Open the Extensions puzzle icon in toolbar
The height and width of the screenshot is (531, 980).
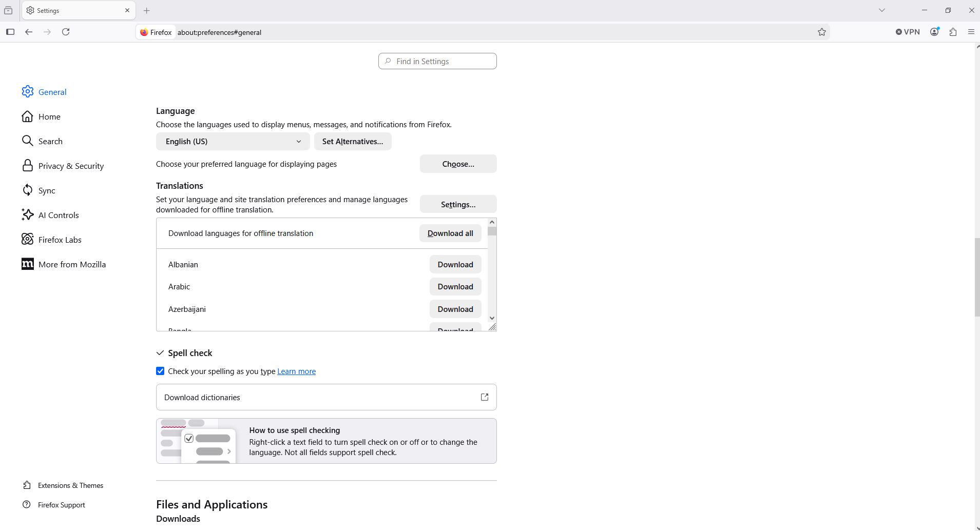[x=953, y=32]
